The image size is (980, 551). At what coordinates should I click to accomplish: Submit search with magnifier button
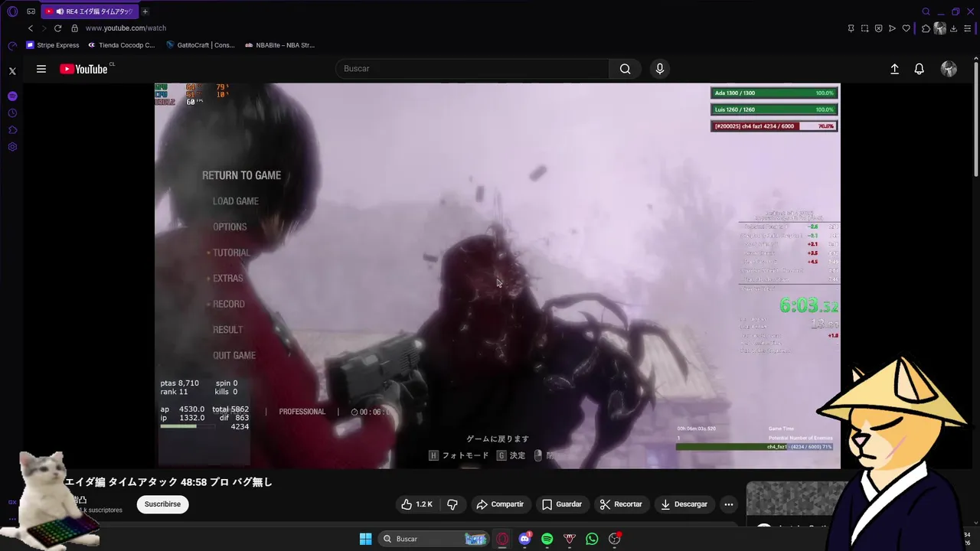(626, 69)
